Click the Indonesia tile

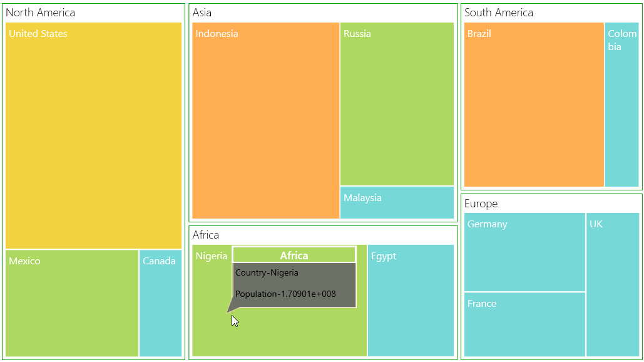pos(266,120)
